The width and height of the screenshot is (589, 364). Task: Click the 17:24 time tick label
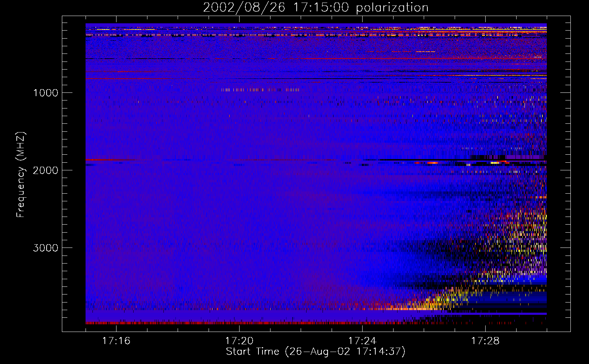(x=362, y=341)
